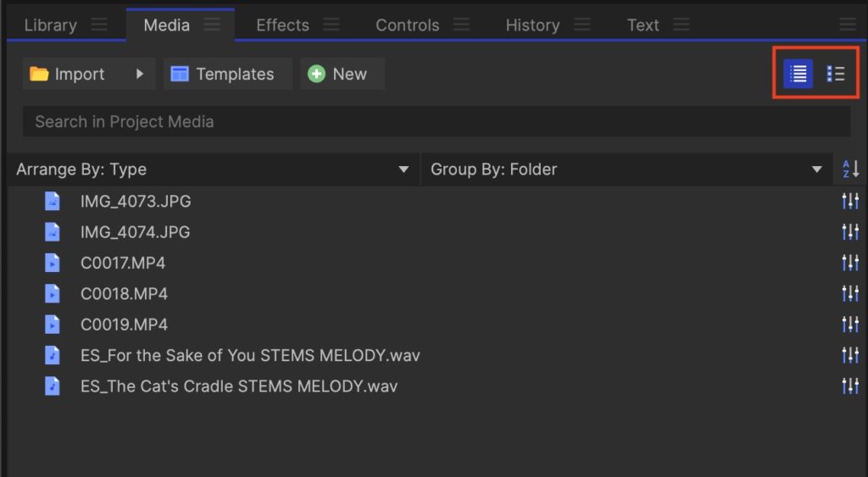
Task: Switch to the History tab
Action: click(532, 25)
